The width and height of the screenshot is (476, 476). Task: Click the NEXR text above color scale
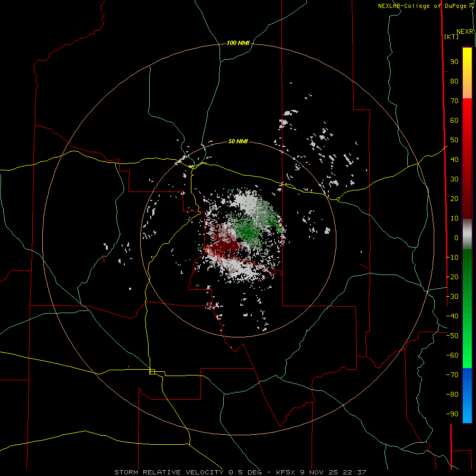coord(465,32)
